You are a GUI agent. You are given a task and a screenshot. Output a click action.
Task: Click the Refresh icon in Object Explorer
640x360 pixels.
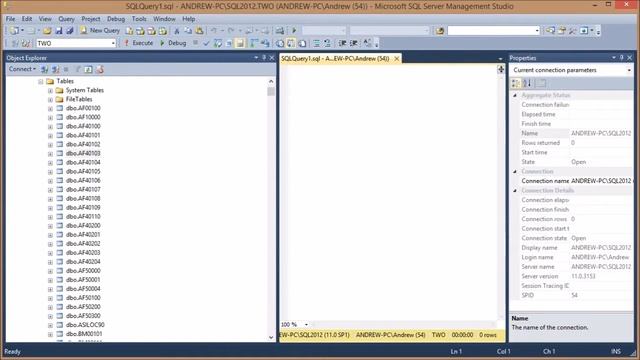pos(89,69)
